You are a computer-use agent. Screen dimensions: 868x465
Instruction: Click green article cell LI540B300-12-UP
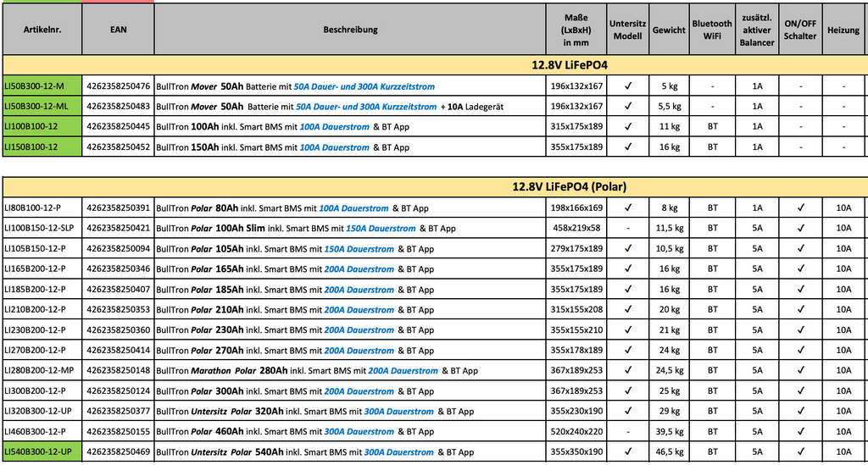[x=42, y=452]
